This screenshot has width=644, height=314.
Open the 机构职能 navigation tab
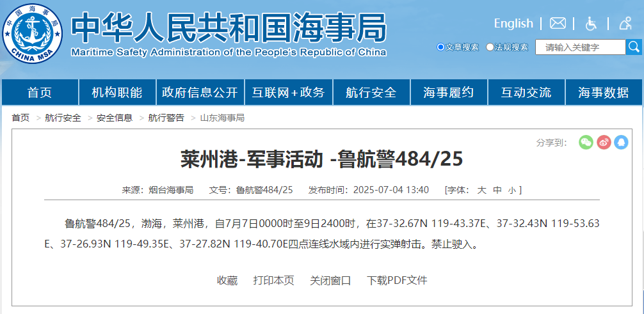[117, 92]
